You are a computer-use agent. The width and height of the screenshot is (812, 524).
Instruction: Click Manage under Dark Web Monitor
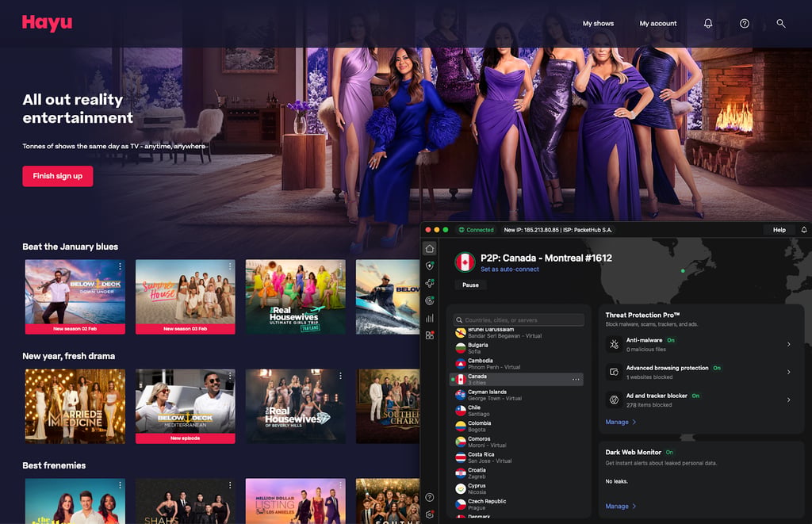point(620,507)
